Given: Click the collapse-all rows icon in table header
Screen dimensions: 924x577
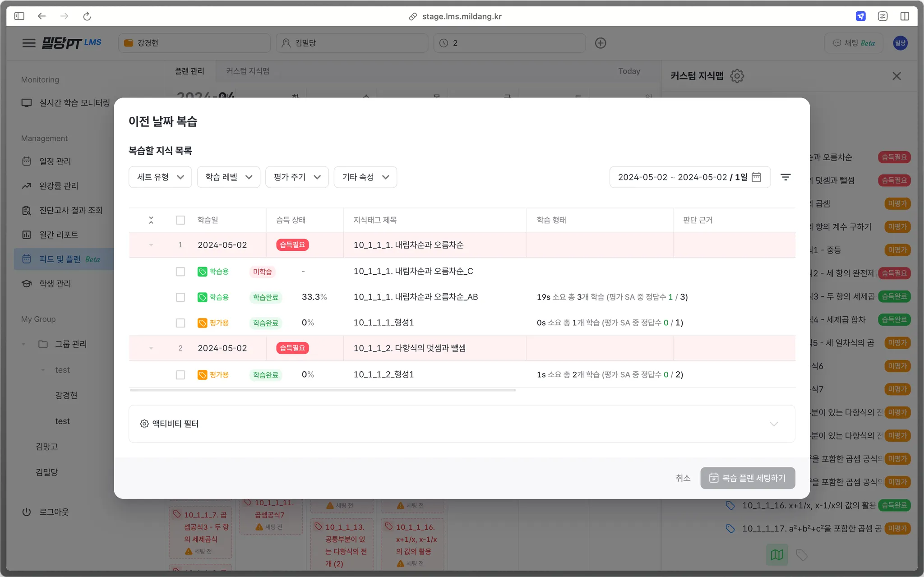Looking at the screenshot, I should [x=151, y=220].
